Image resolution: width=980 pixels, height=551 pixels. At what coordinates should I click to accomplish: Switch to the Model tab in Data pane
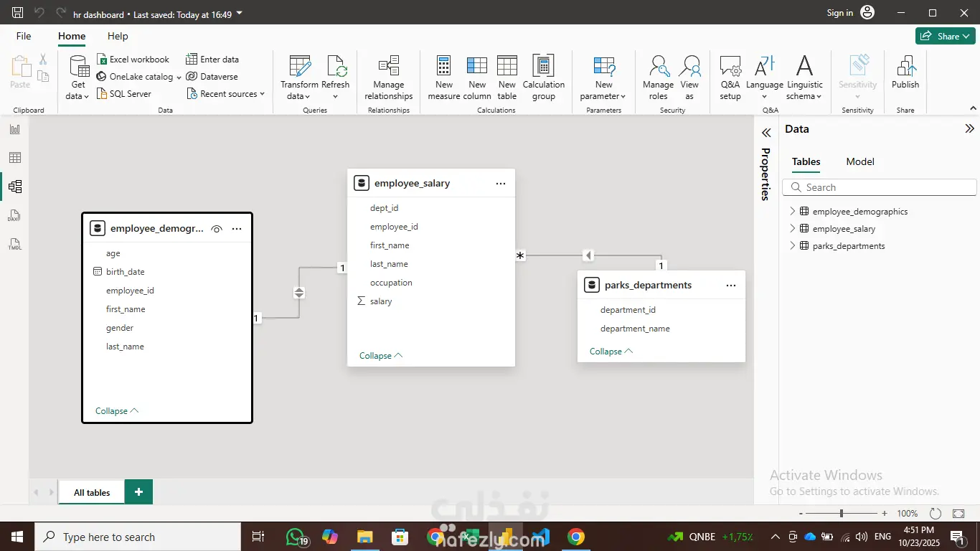point(859,161)
